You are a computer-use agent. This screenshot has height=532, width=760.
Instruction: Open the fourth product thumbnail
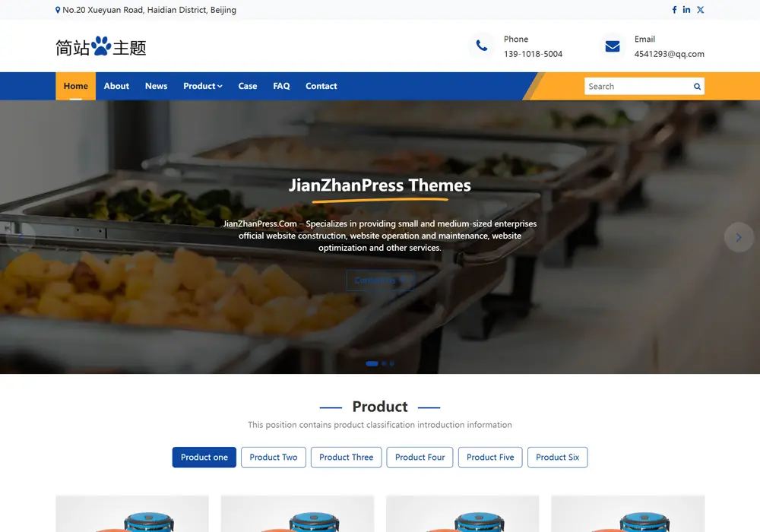point(628,514)
